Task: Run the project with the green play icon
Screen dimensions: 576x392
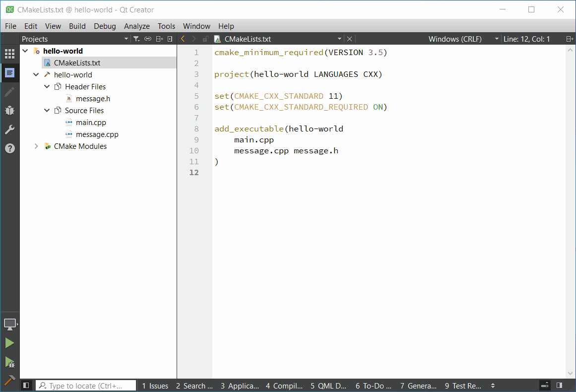Action: 10,342
